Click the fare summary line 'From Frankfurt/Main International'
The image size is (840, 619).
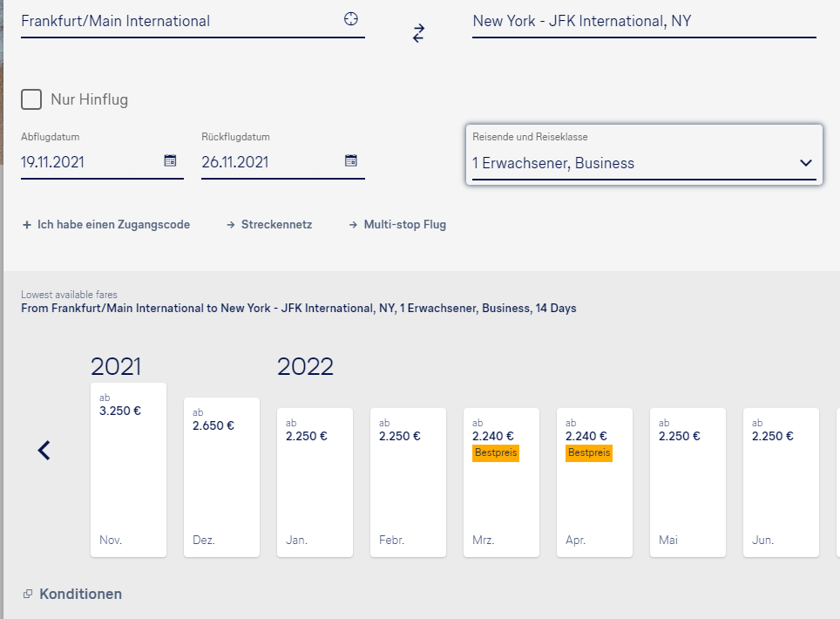[x=299, y=308]
